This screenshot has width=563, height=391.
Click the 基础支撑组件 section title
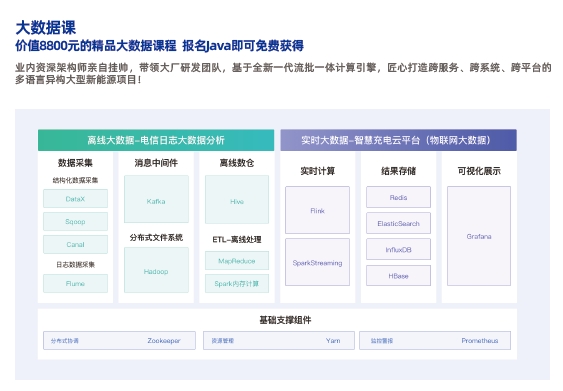click(x=285, y=320)
